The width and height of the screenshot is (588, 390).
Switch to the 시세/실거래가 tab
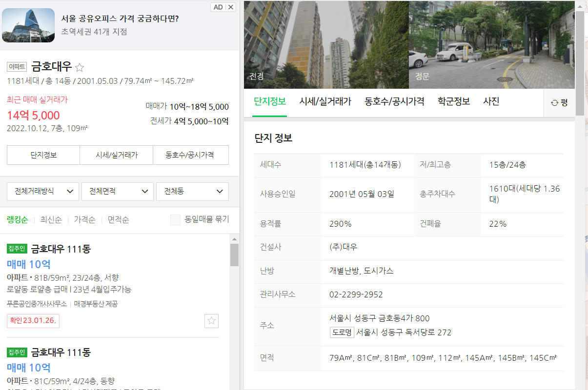(x=325, y=101)
